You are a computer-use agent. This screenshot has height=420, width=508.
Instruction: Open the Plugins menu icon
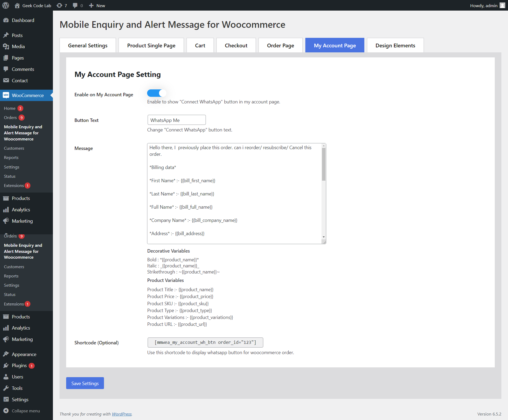[6, 366]
